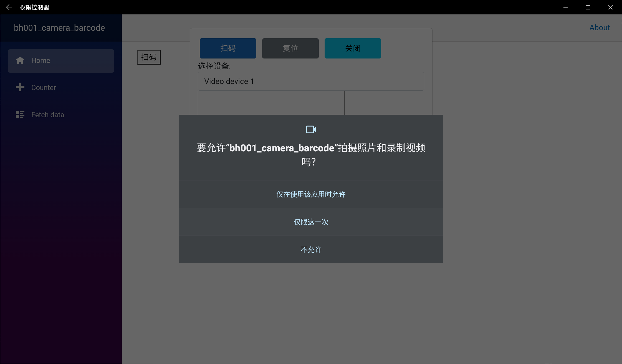Deny camera with 不允许

click(x=311, y=250)
